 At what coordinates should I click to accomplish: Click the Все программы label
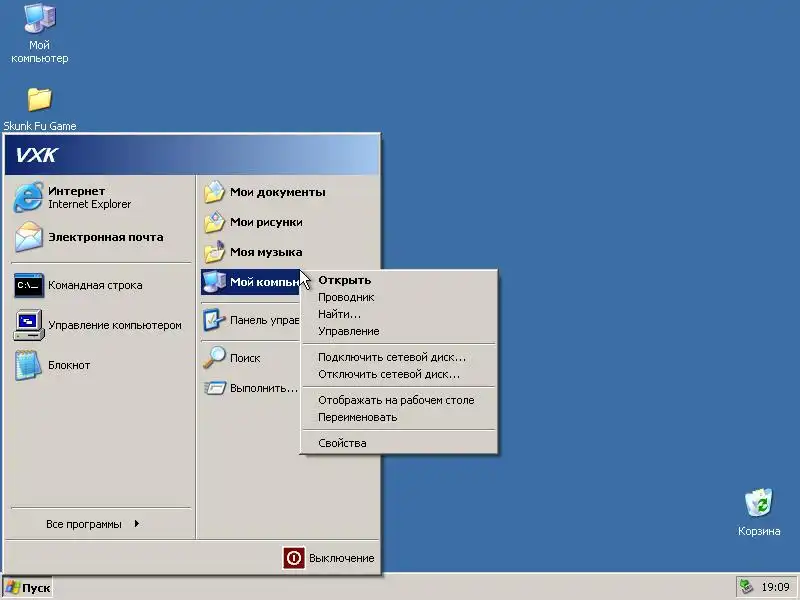[x=84, y=524]
